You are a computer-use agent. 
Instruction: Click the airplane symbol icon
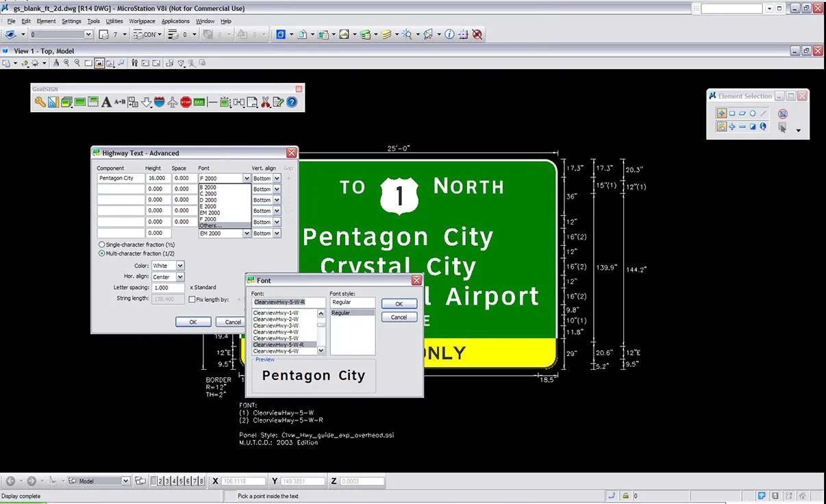[x=172, y=102]
